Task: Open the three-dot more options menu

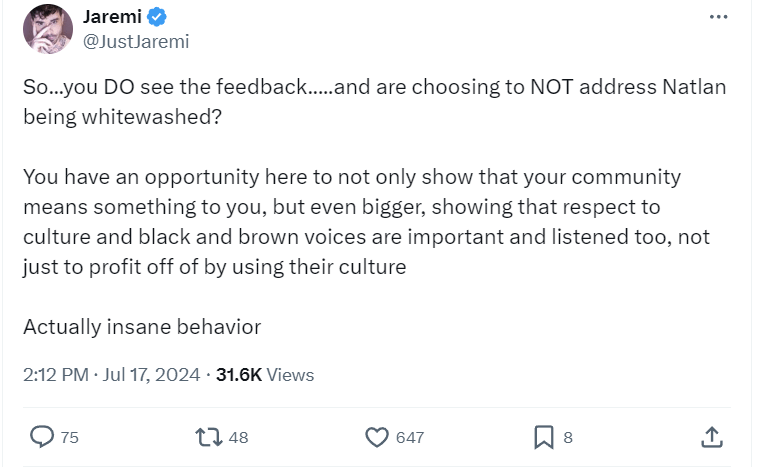Action: pyautogui.click(x=718, y=17)
